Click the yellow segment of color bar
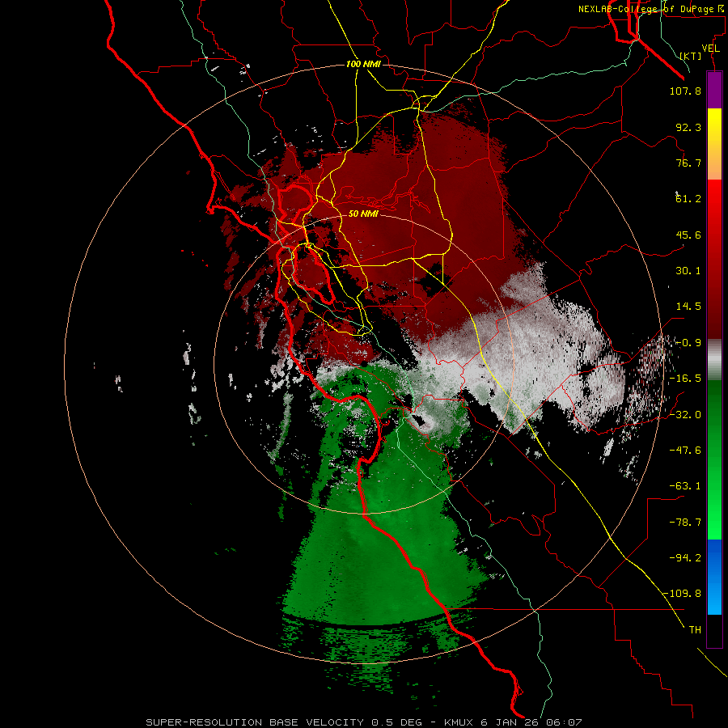 pyautogui.click(x=714, y=133)
